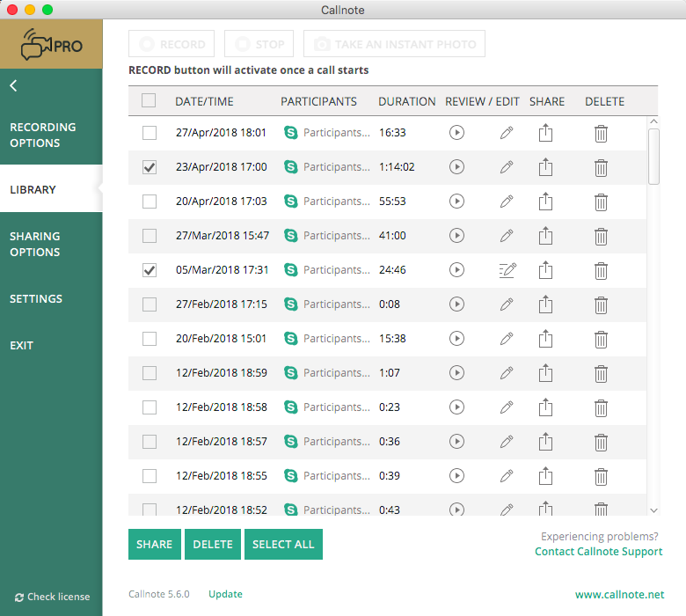Share the 27/Mar/2018 15:47 recording

coord(545,236)
